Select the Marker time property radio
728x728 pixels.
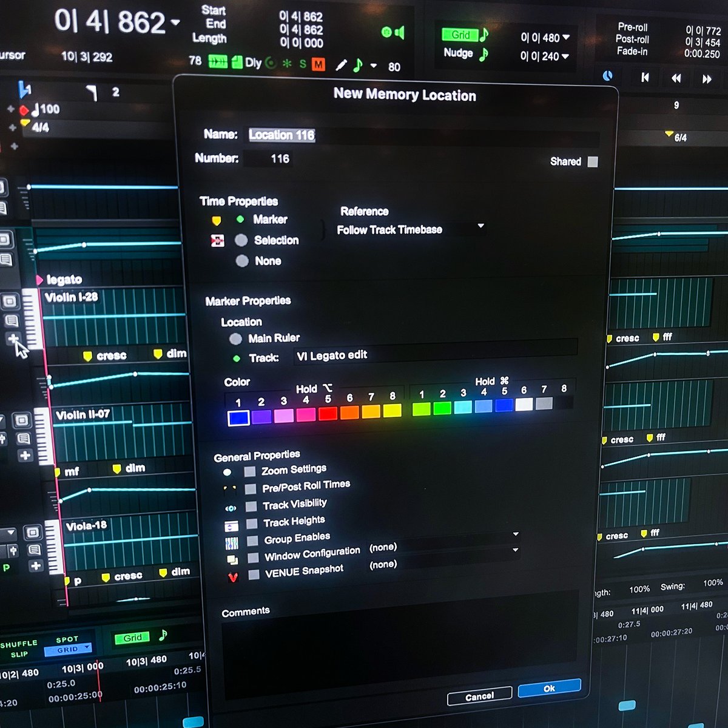[x=240, y=219]
